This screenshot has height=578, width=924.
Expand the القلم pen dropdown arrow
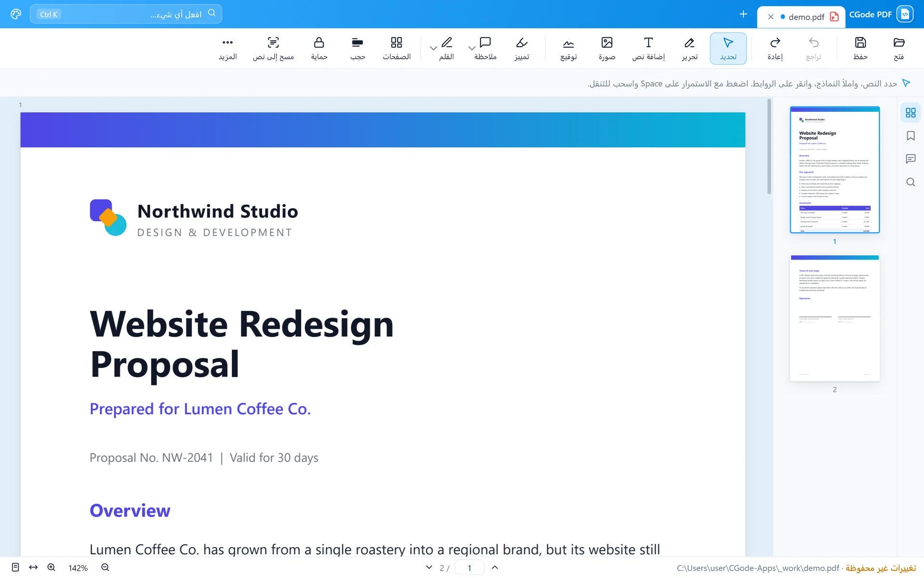433,48
